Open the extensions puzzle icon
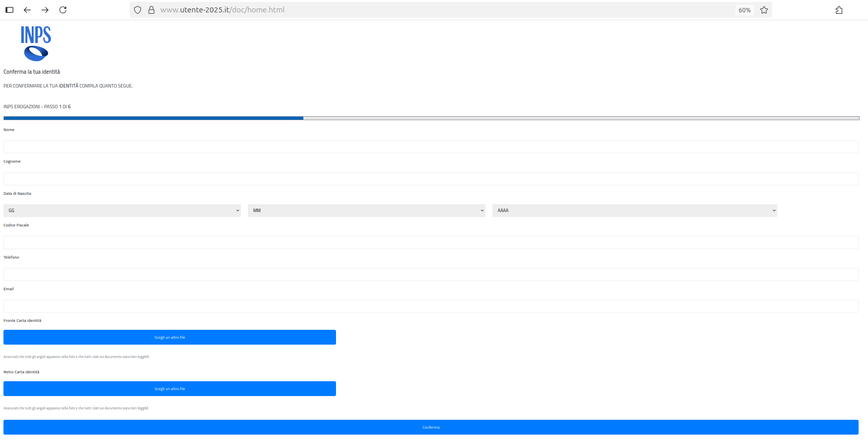 click(x=839, y=10)
